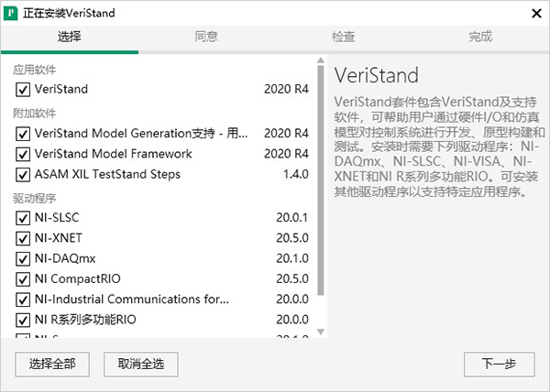The width and height of the screenshot is (550, 392).
Task: Open the 检查 step tab
Action: pyautogui.click(x=344, y=38)
